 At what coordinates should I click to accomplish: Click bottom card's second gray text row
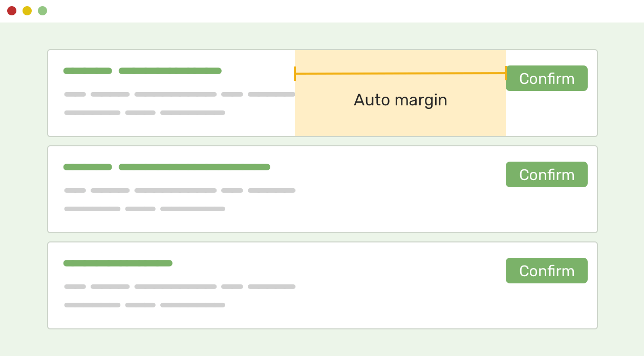144,305
